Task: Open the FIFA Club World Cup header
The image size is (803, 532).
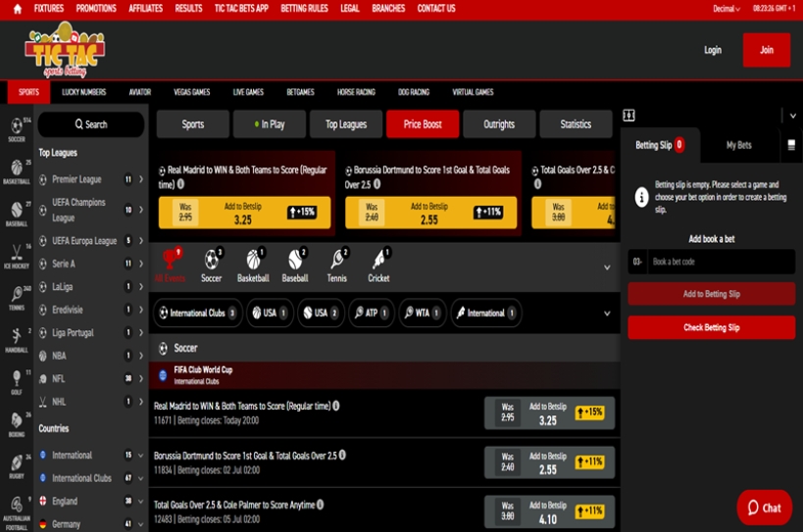Action: pyautogui.click(x=384, y=375)
